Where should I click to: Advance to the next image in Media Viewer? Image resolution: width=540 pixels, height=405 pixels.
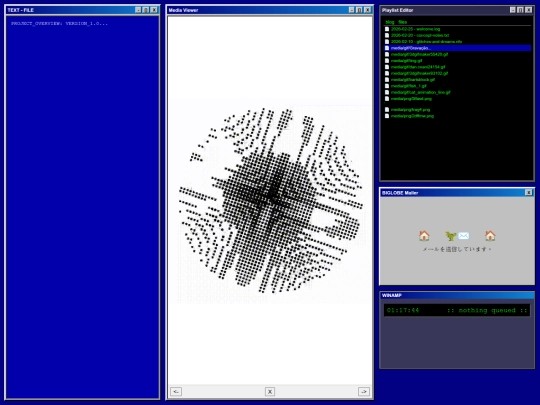tap(364, 391)
